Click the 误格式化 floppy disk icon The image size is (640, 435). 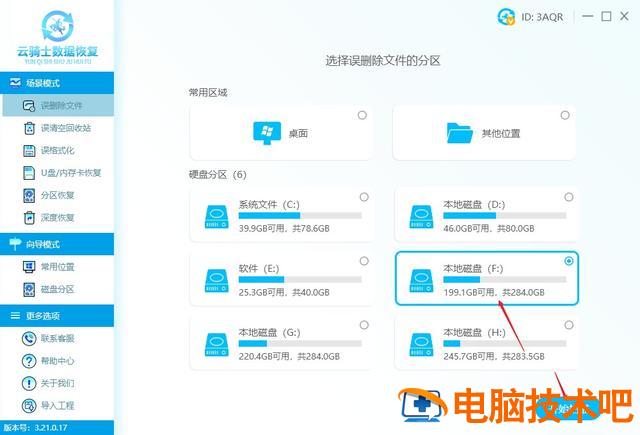click(29, 151)
